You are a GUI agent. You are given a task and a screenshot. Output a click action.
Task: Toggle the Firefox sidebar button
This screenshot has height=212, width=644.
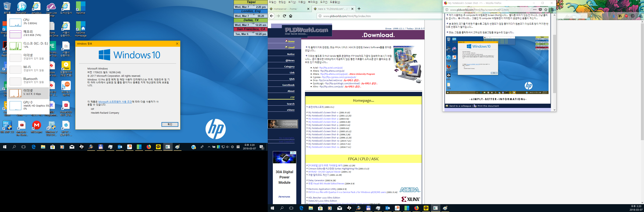click(x=632, y=16)
